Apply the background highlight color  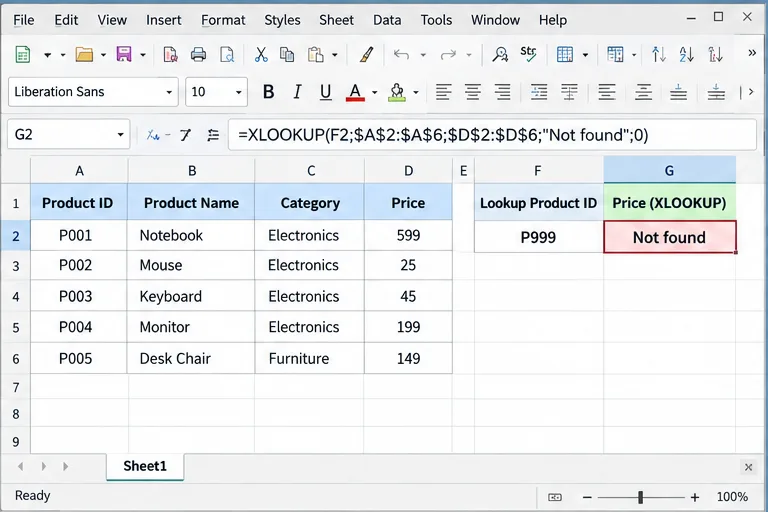click(397, 92)
